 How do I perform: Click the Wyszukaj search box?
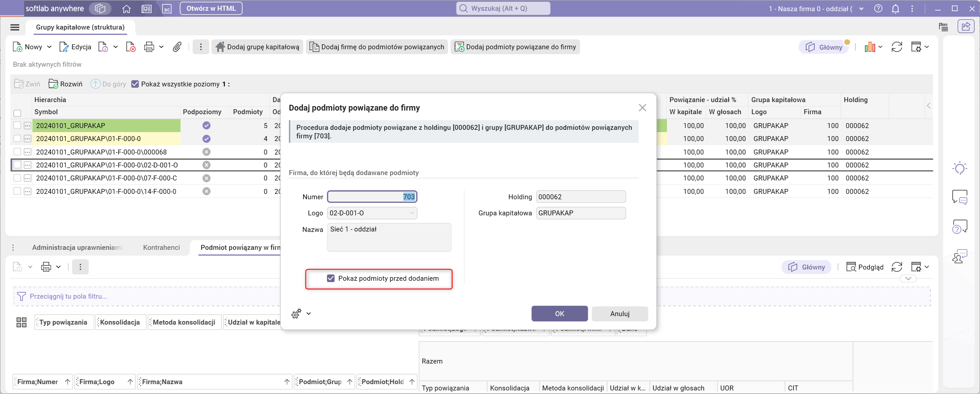tap(503, 9)
